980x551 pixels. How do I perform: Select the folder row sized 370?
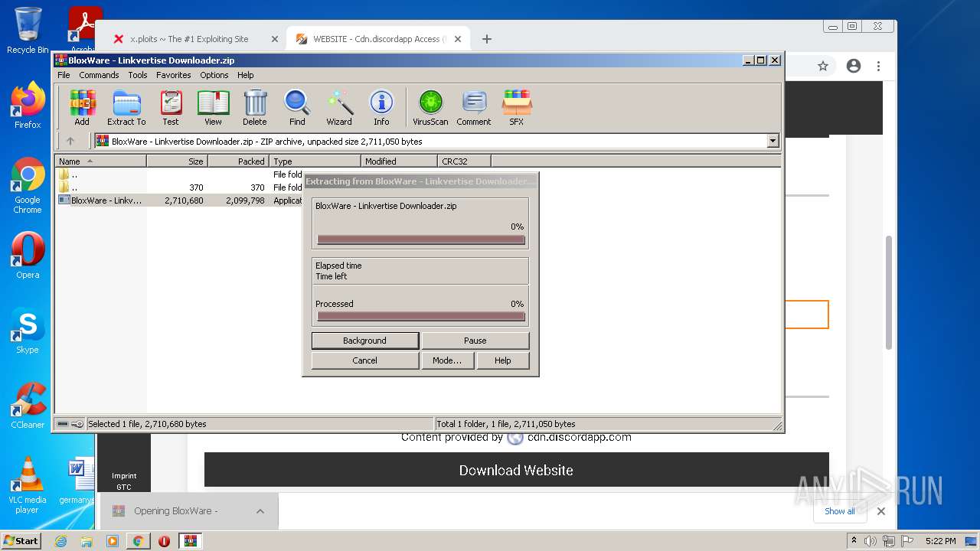(179, 187)
